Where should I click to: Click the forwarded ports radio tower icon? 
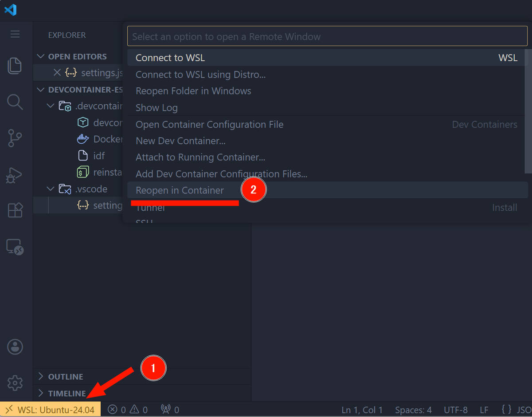pyautogui.click(x=168, y=409)
